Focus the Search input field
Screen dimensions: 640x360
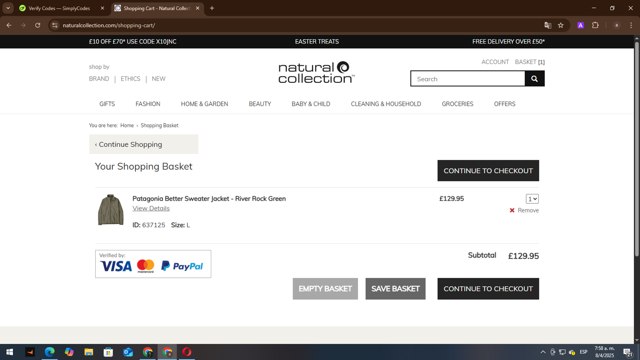click(468, 79)
